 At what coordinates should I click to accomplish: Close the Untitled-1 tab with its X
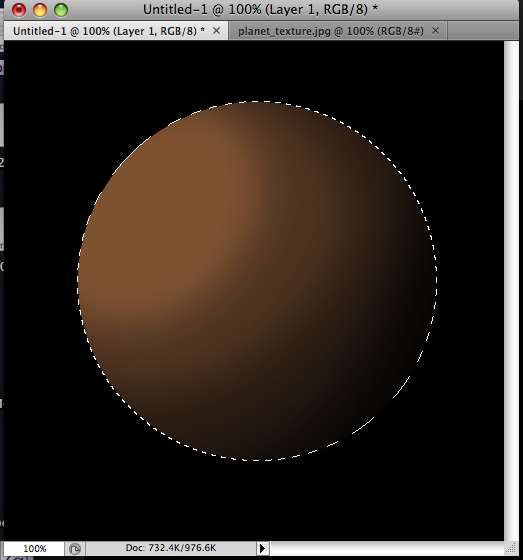[216, 31]
